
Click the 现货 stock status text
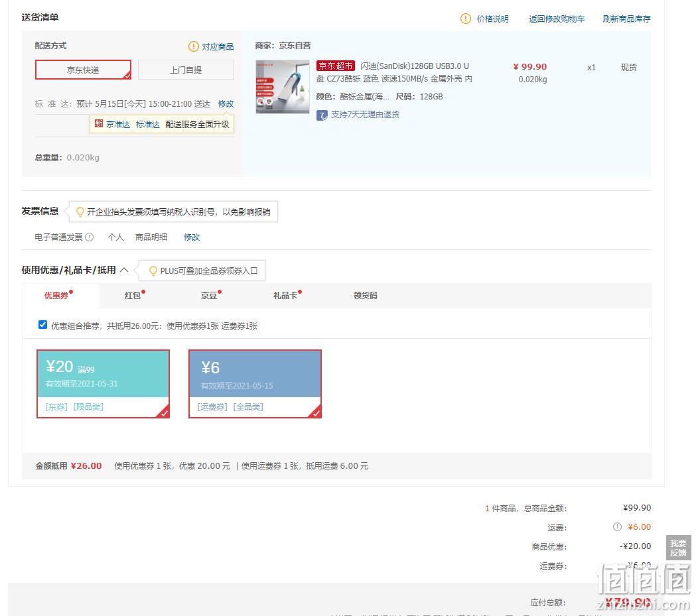pyautogui.click(x=628, y=67)
